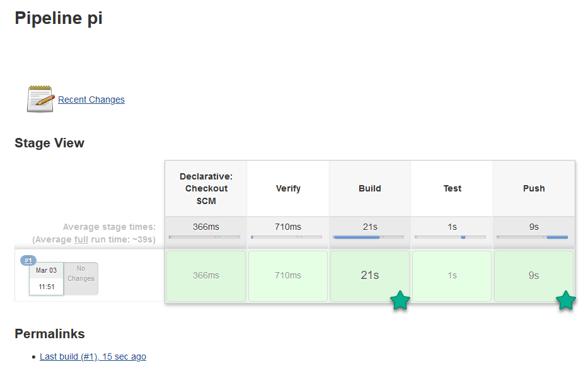The width and height of the screenshot is (588, 376).
Task: Open the Recent Changes link
Action: 91,100
